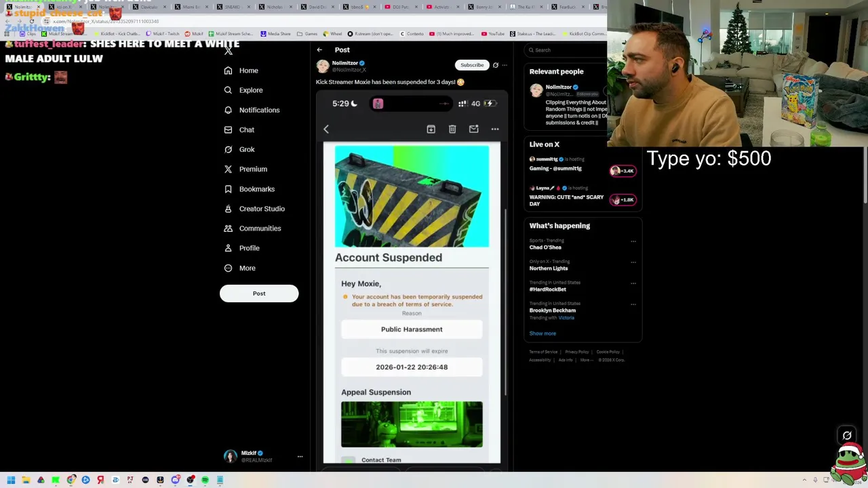Viewport: 868px width, 488px height.
Task: Open Communities in X sidebar
Action: [252, 228]
